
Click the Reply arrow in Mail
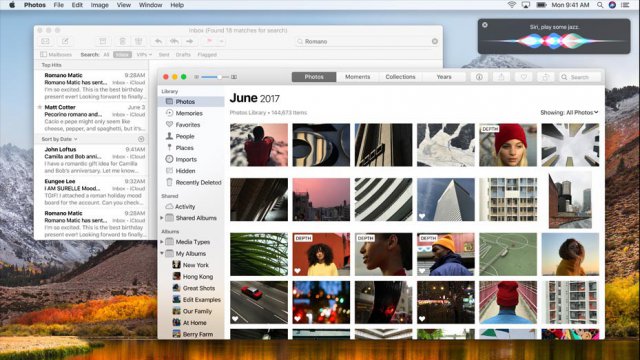[x=158, y=41]
